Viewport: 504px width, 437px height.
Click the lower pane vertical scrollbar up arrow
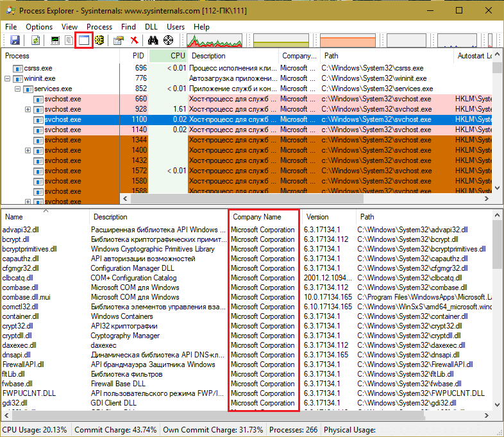497,215
